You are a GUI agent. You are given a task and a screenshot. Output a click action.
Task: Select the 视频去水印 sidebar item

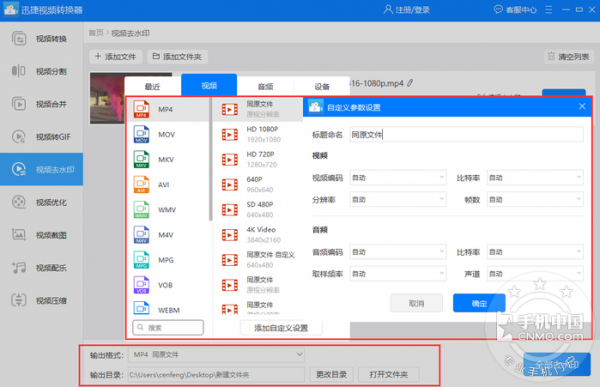(x=41, y=169)
